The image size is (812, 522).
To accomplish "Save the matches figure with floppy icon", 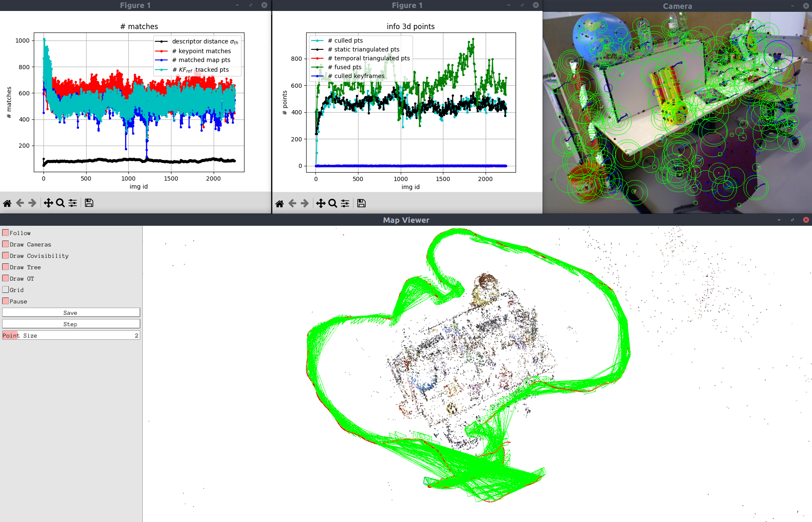I will [89, 203].
